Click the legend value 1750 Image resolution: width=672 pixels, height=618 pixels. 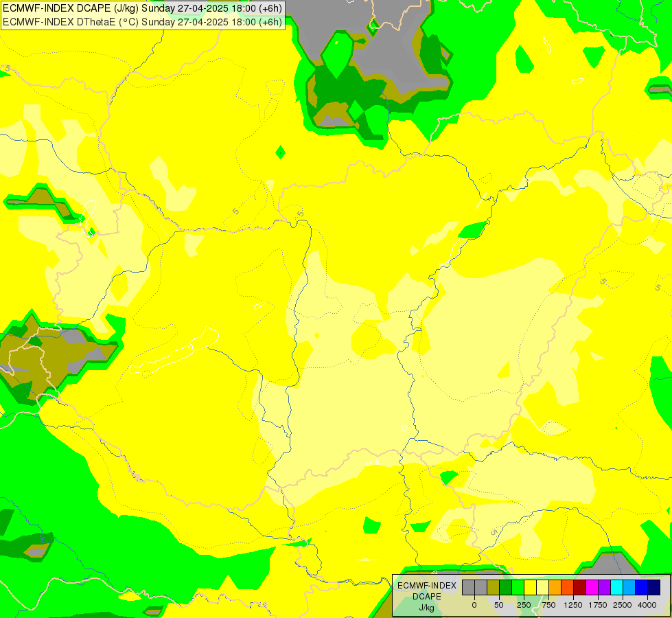(x=598, y=605)
